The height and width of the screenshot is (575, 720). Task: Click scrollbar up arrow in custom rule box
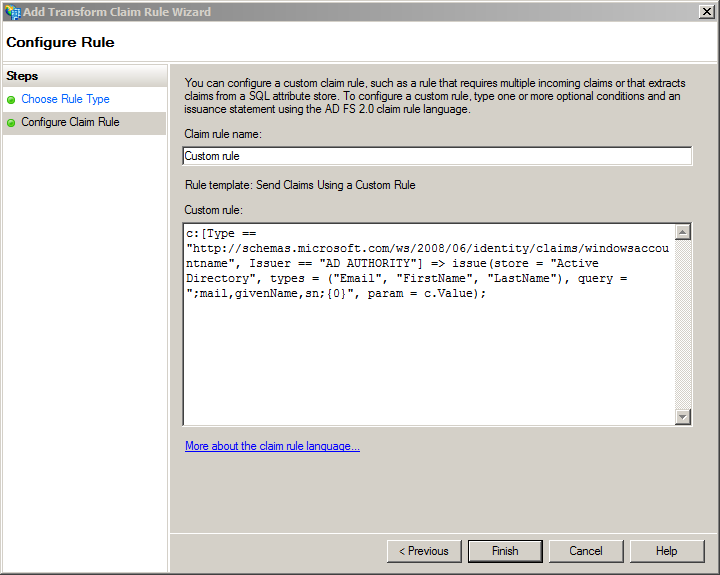point(683,232)
